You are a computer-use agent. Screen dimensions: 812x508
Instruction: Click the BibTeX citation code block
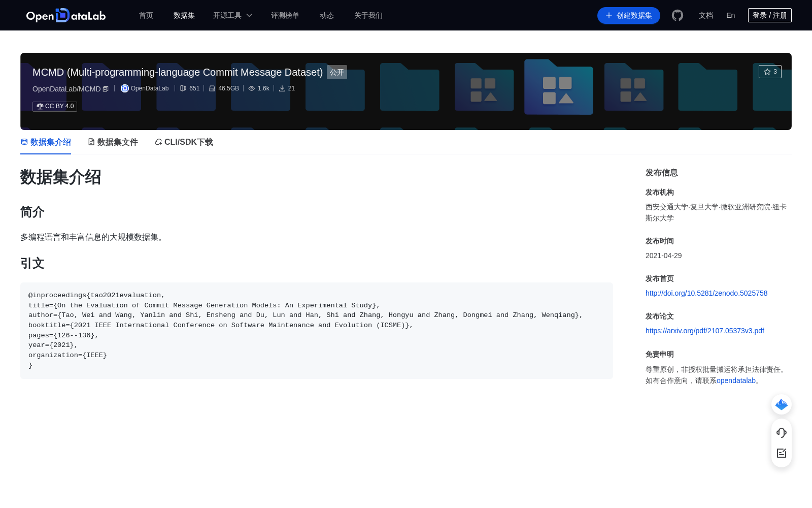(317, 330)
